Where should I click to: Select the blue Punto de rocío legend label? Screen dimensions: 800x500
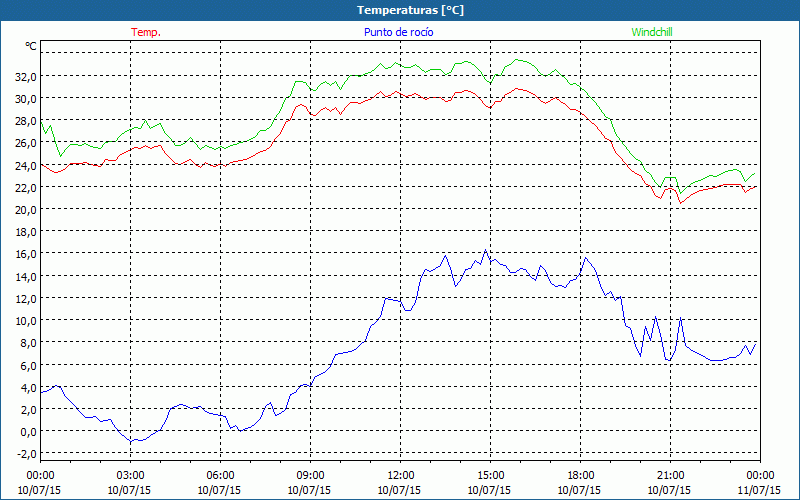pyautogui.click(x=399, y=32)
